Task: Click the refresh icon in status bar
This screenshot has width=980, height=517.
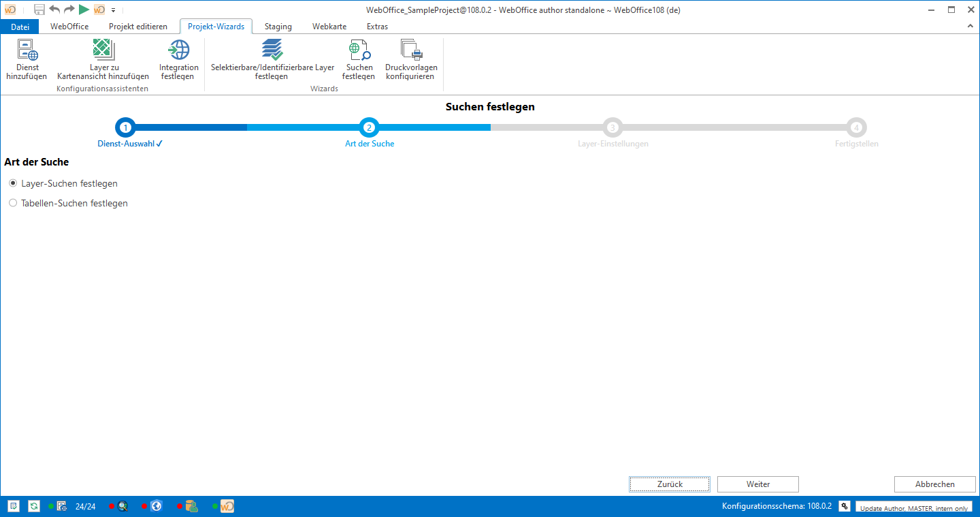Action: 33,506
